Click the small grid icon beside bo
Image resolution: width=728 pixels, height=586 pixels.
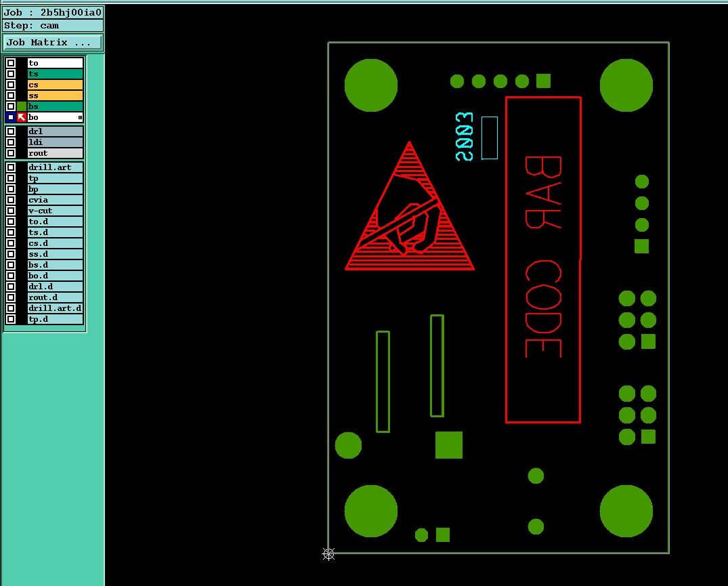(81, 117)
